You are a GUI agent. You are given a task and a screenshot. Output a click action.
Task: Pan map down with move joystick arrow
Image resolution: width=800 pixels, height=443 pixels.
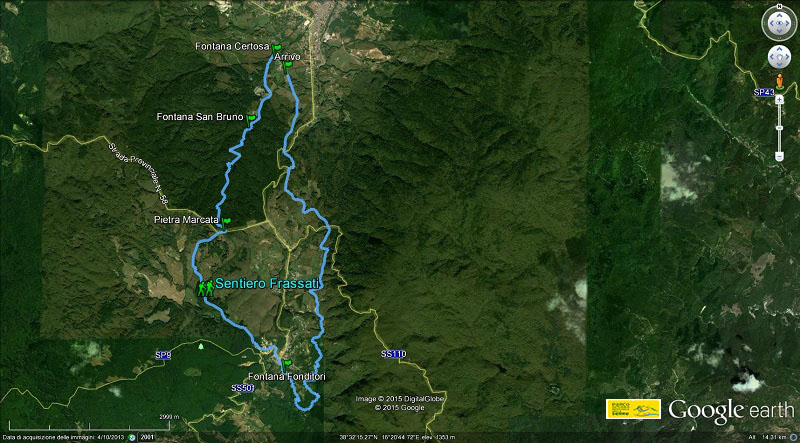(x=779, y=64)
